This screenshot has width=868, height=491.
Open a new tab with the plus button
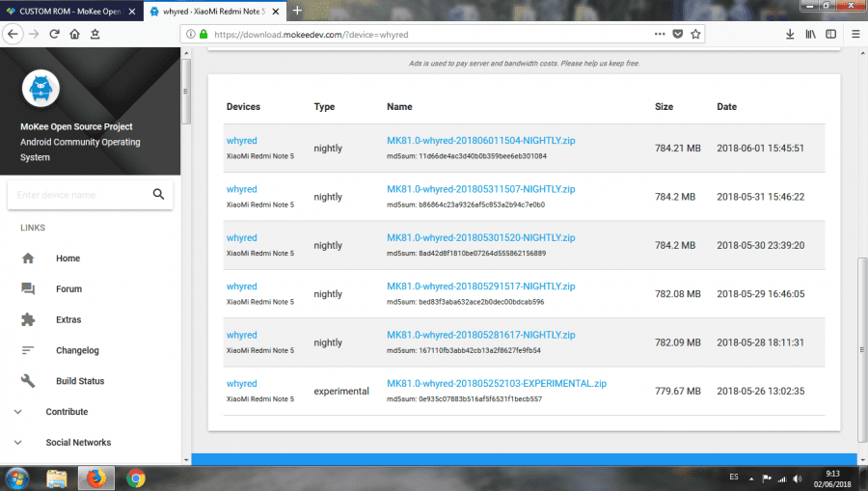(x=297, y=11)
